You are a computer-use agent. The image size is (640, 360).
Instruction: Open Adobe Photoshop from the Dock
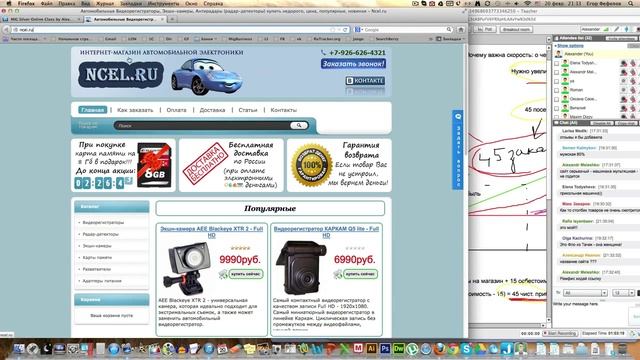[x=385, y=348]
